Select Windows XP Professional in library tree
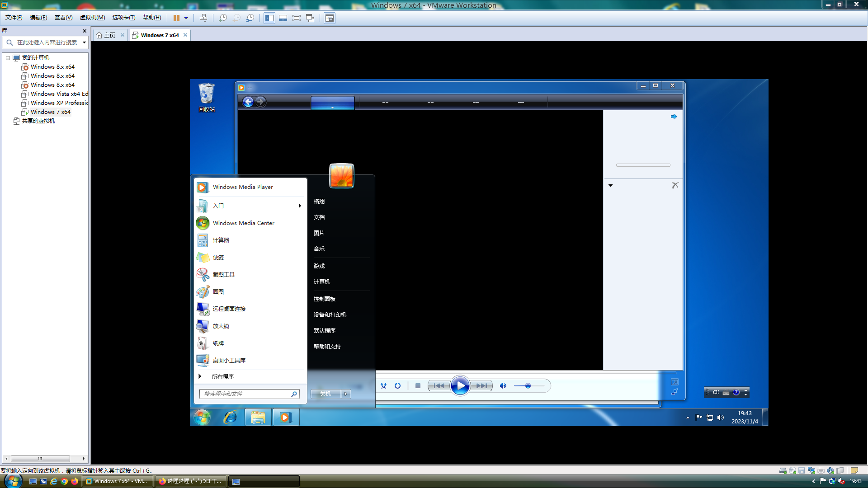The width and height of the screenshot is (868, 488). (x=55, y=103)
